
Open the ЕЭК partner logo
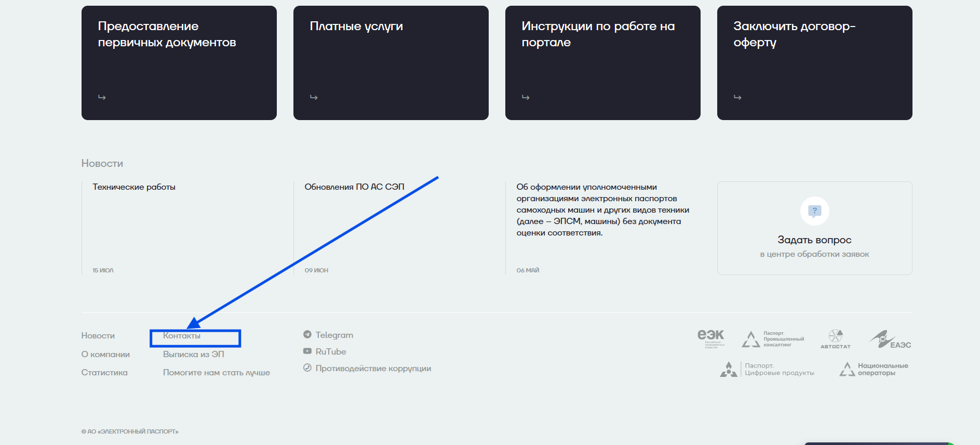[x=710, y=338]
